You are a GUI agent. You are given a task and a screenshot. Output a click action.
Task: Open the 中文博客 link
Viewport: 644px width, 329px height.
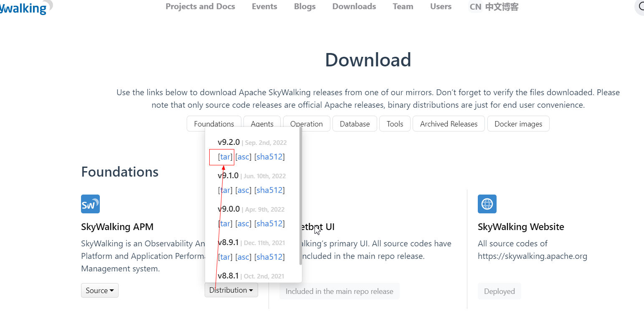(x=502, y=7)
